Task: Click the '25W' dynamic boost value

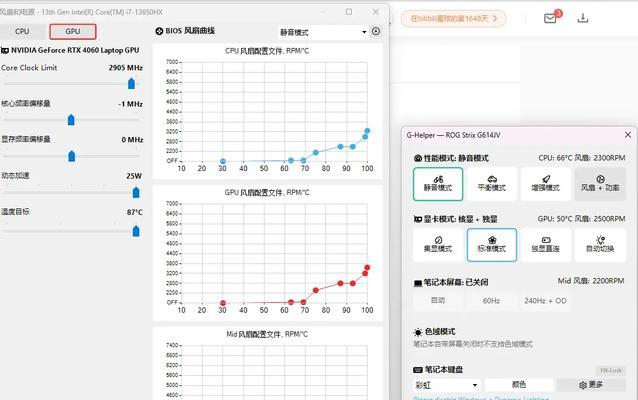Action: [134, 176]
